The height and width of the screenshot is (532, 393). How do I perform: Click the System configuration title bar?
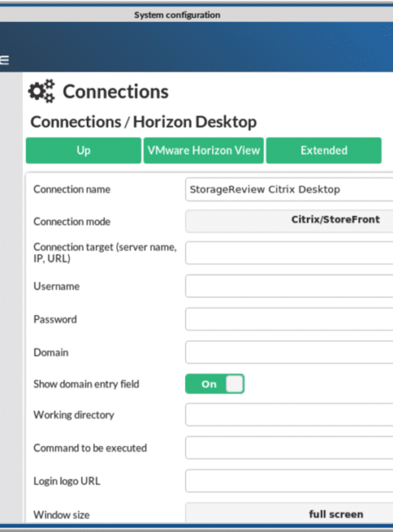point(177,15)
